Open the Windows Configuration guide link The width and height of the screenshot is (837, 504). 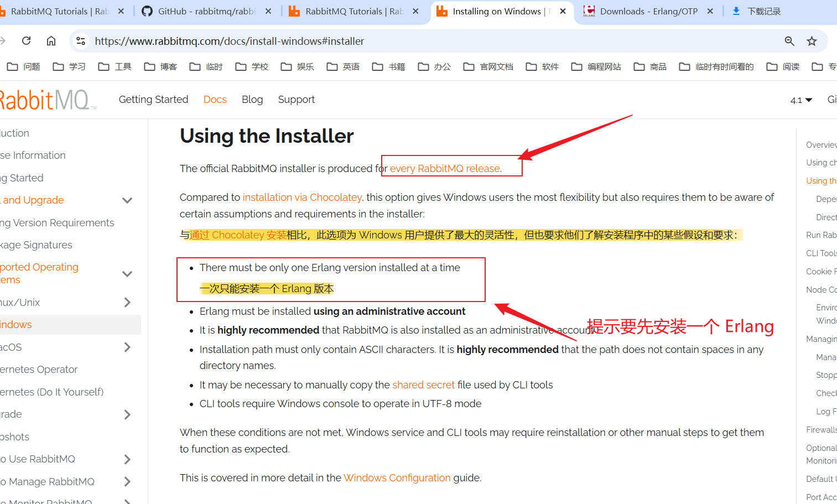click(397, 477)
